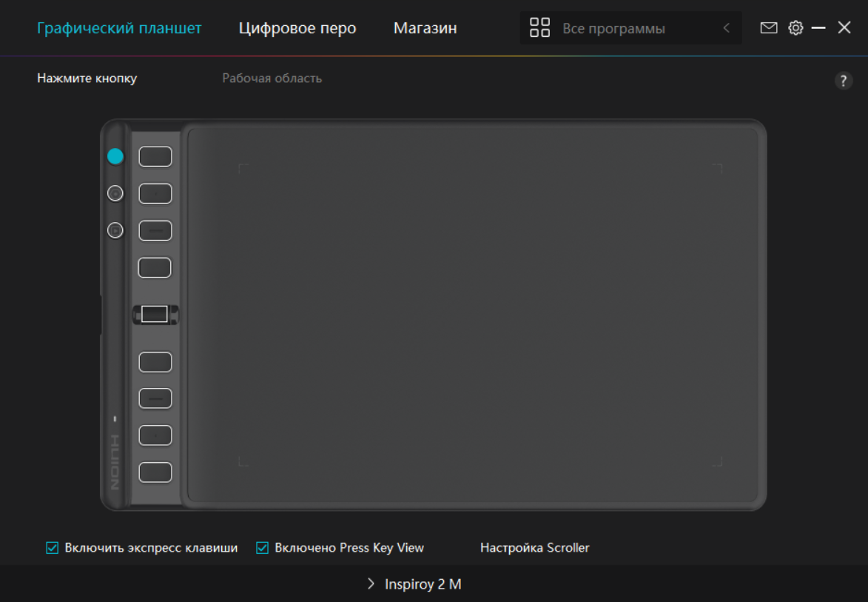Select the third round mode button
The height and width of the screenshot is (602, 868).
pos(115,230)
